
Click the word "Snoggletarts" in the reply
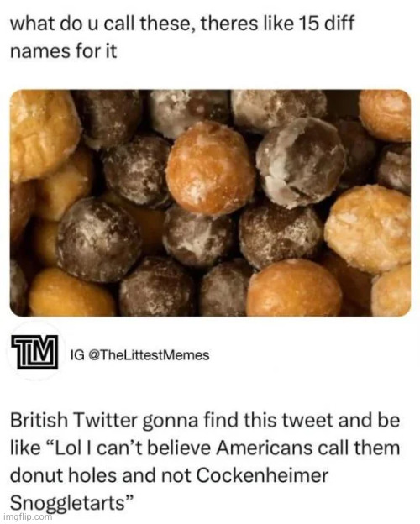[x=67, y=503]
